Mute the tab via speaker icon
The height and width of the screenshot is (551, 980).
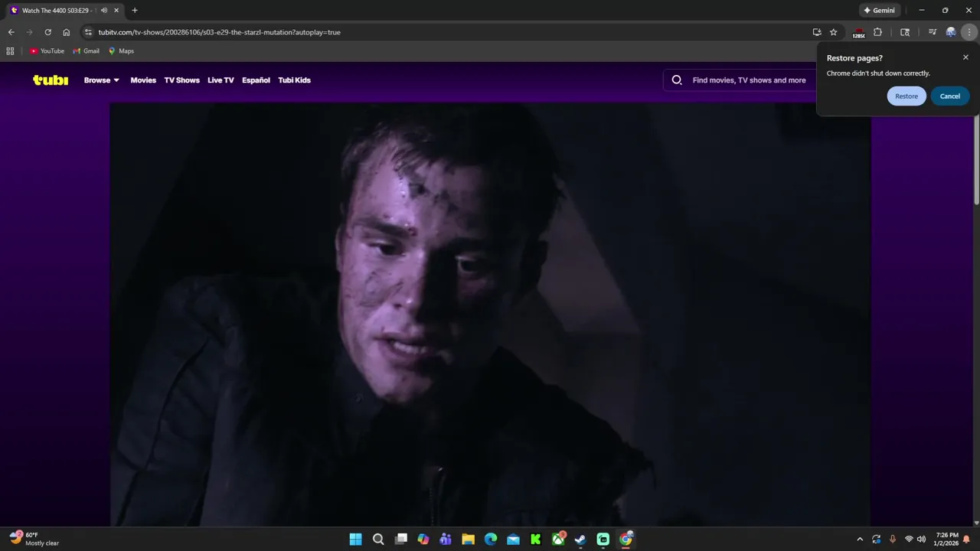click(103, 10)
